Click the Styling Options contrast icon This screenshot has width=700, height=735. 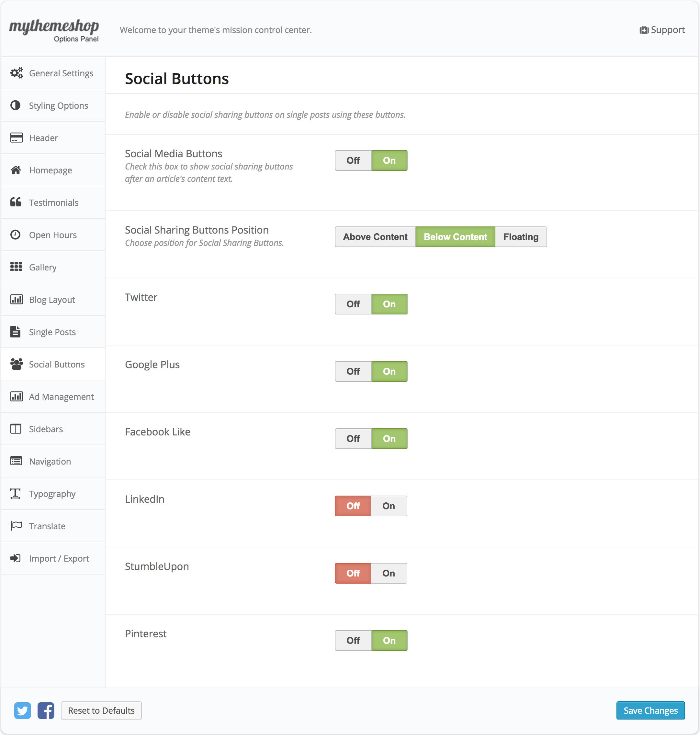[x=15, y=105]
